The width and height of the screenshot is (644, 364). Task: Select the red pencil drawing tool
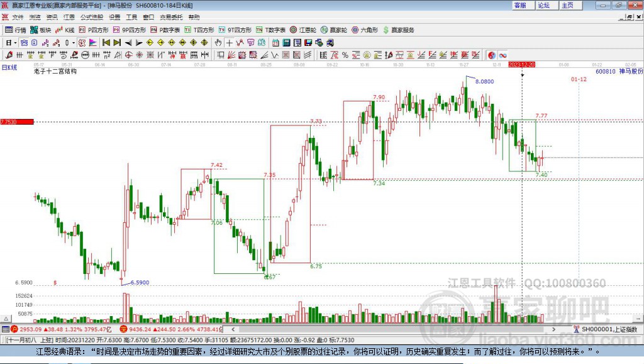[9, 55]
